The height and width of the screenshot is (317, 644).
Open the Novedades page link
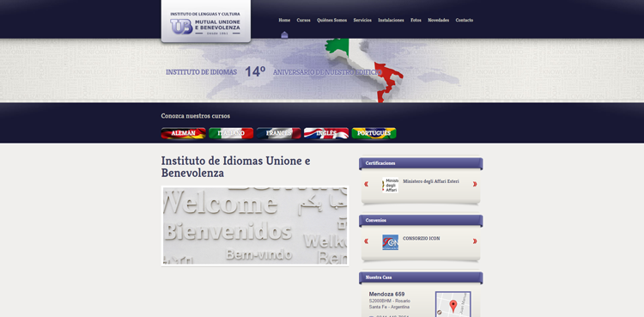[438, 20]
